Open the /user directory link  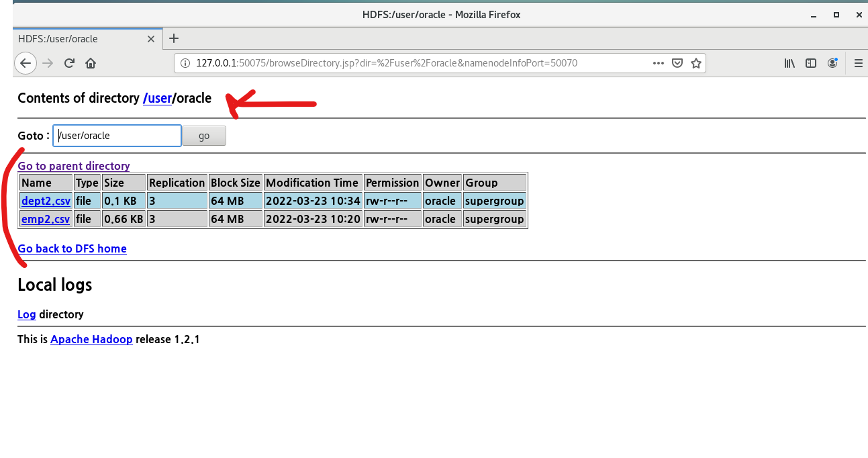click(158, 98)
